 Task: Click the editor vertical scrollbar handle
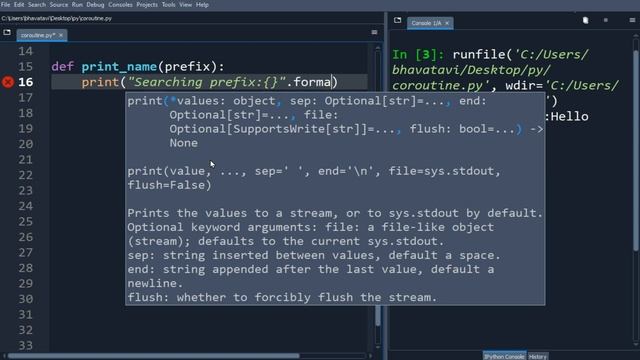378,315
